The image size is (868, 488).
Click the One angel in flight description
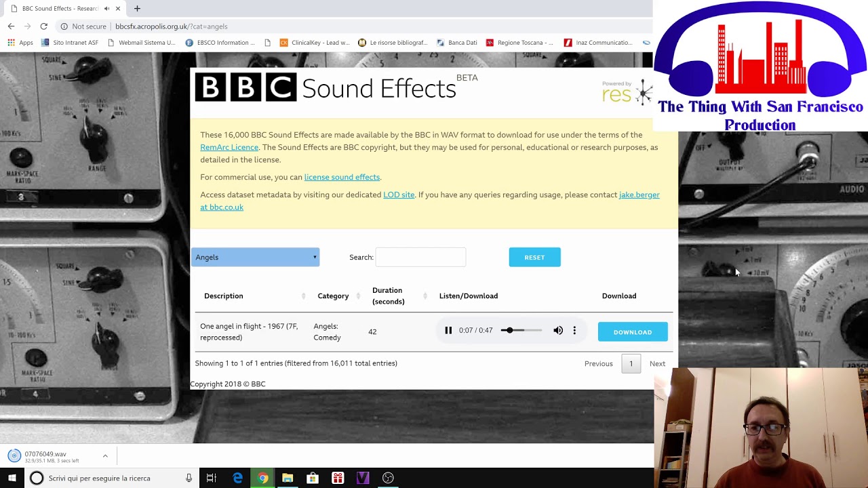tap(249, 332)
